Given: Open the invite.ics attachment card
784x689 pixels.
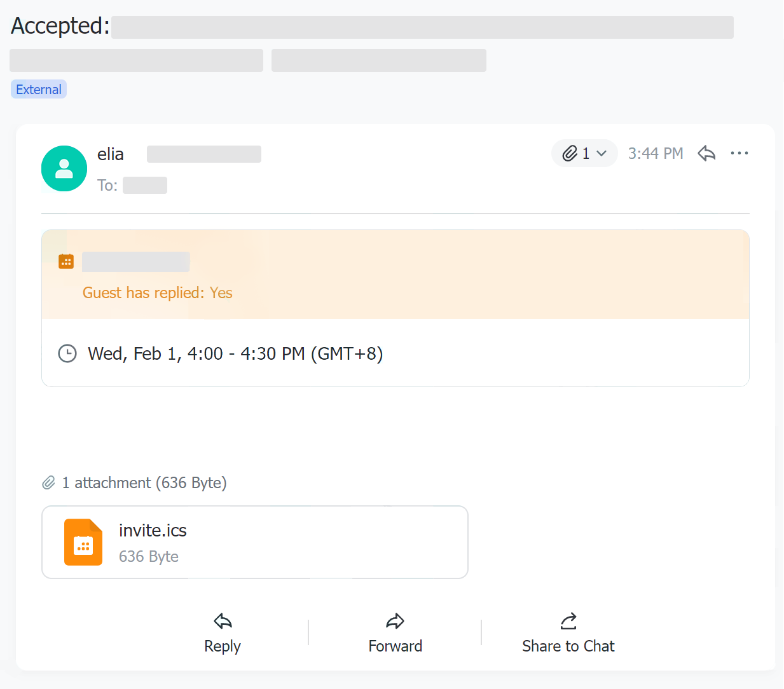Looking at the screenshot, I should click(x=254, y=542).
